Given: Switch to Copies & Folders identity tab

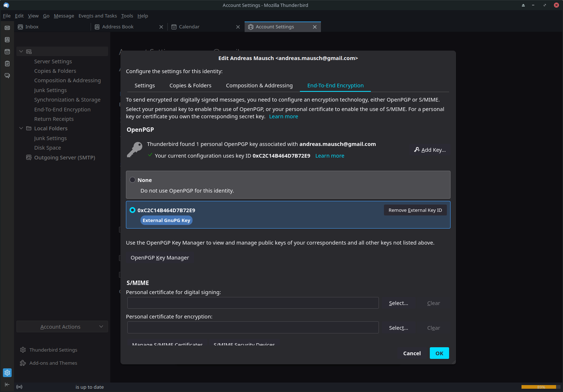Looking at the screenshot, I should [190, 86].
